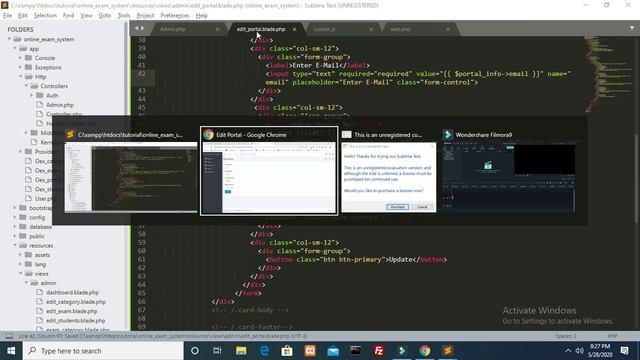Open edit_students.blade.php in the sidebar

pos(76,320)
